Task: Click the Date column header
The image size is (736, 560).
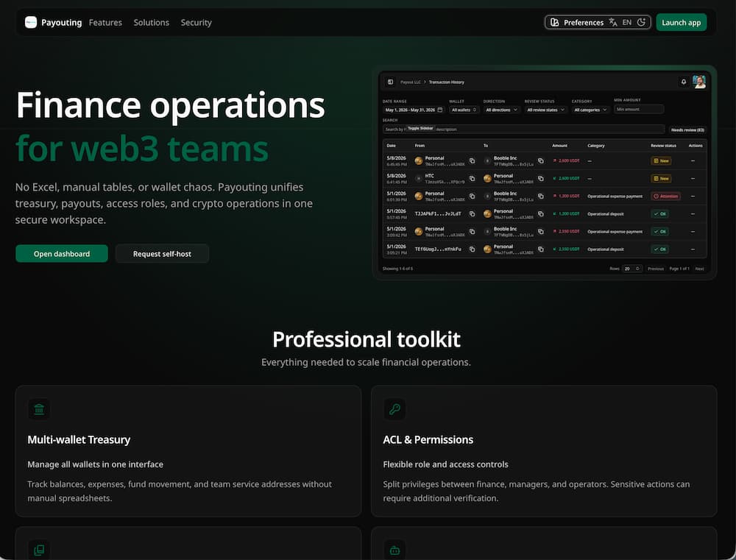Action: click(x=391, y=146)
